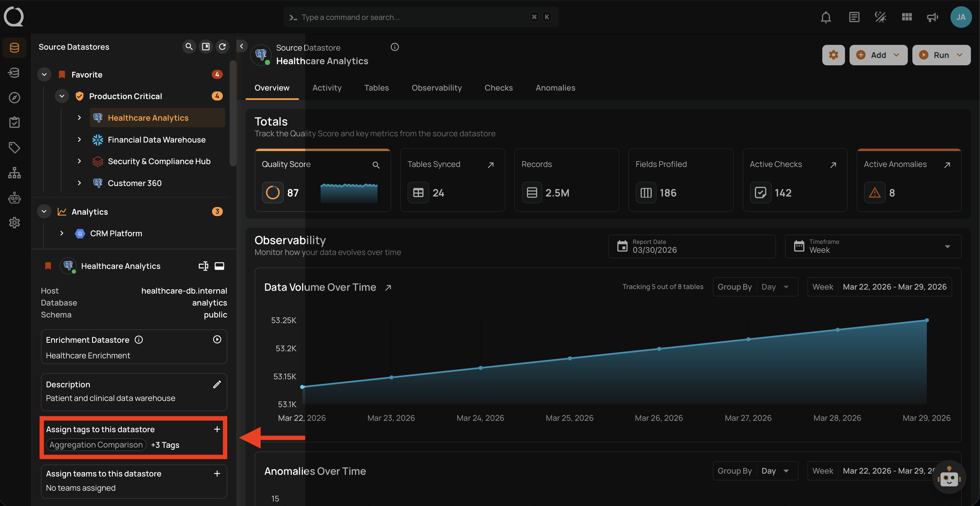
Task: Collapse the sidebar with the chevron arrow
Action: click(x=242, y=46)
